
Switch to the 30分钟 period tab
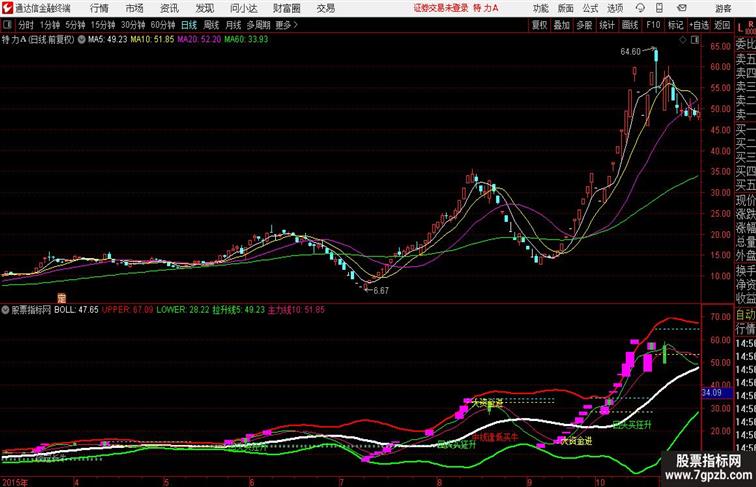pos(133,25)
